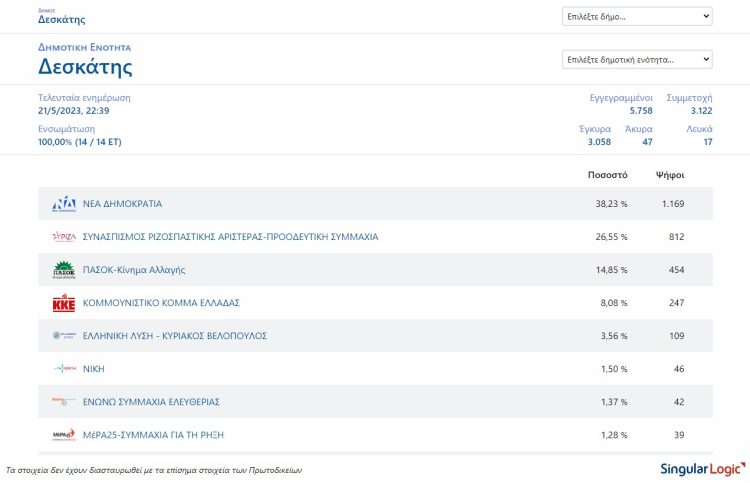
Task: Click the Ποσοστό column header
Action: click(607, 175)
